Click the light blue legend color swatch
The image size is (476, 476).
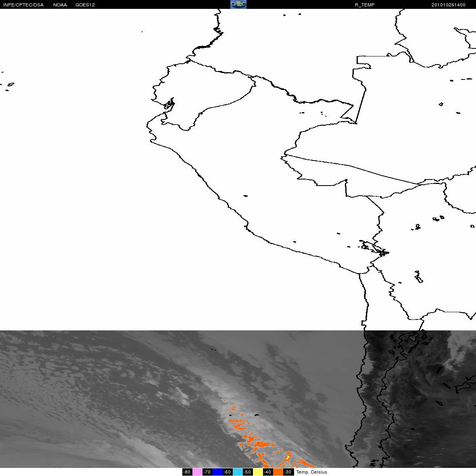[x=238, y=472]
